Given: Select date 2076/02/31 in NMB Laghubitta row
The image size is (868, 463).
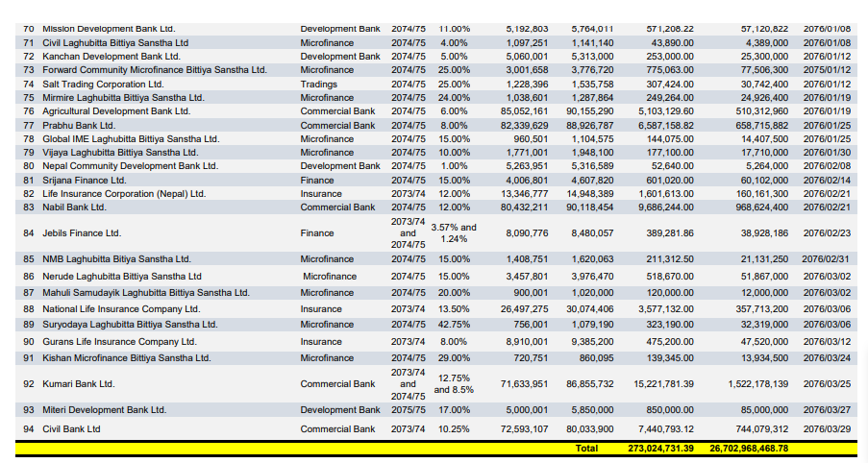Looking at the screenshot, I should pyautogui.click(x=826, y=259).
